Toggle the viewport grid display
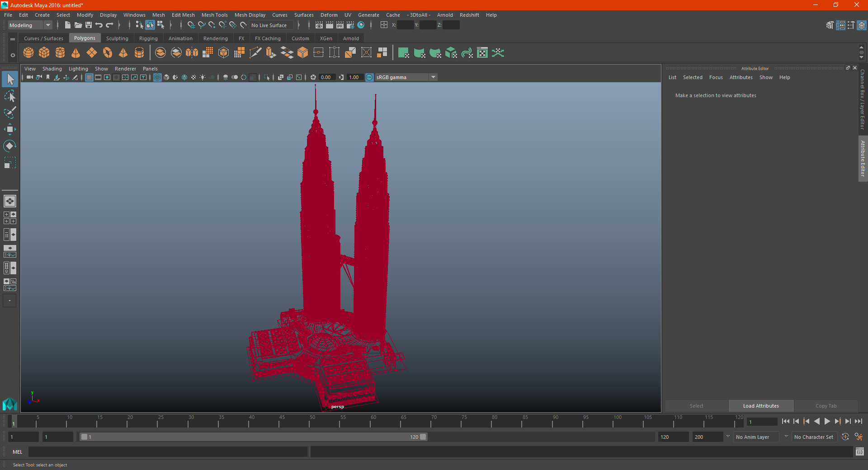Image resolution: width=868 pixels, height=470 pixels. point(89,77)
